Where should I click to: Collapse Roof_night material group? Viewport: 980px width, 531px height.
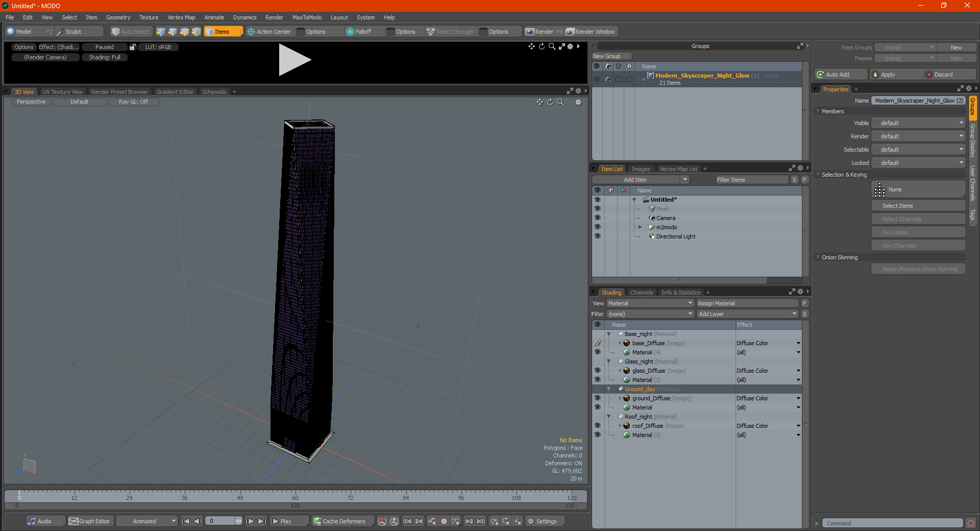click(609, 417)
